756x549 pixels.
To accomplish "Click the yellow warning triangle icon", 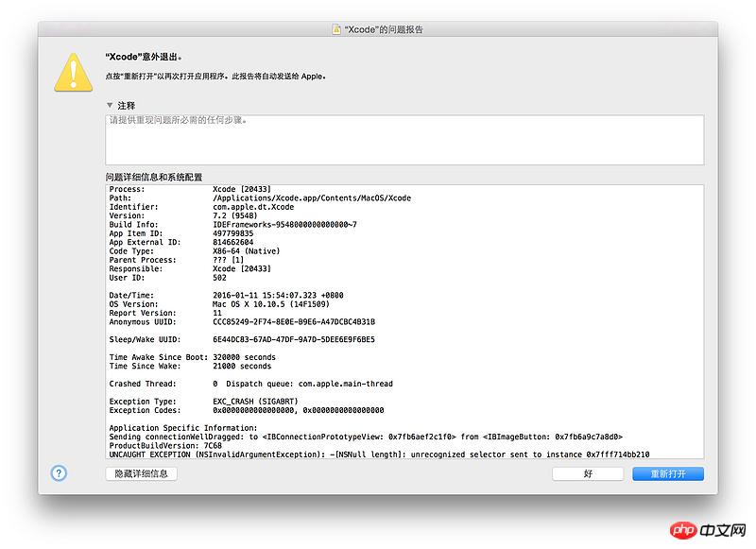I will tap(74, 73).
